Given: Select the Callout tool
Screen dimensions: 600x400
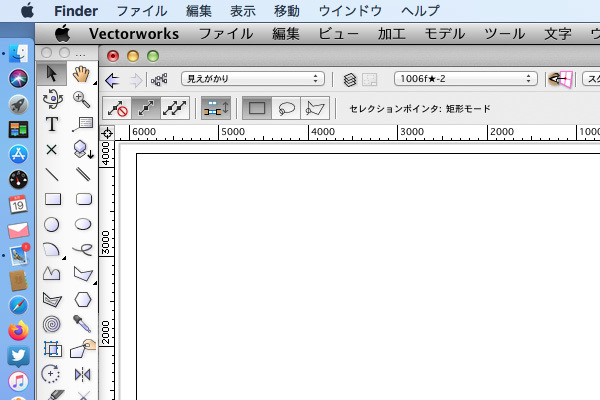Looking at the screenshot, I should coord(82,124).
